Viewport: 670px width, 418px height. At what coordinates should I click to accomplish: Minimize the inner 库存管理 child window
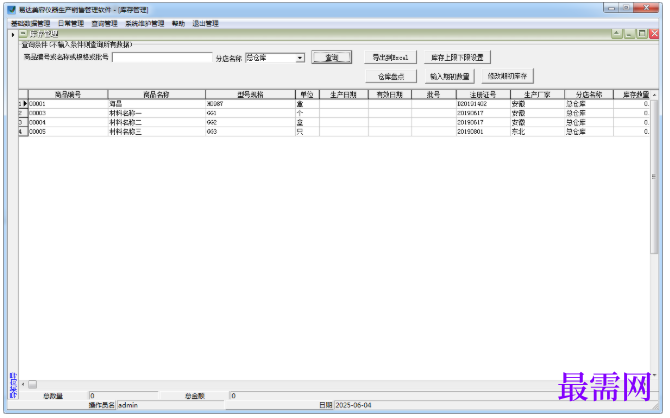tap(629, 33)
